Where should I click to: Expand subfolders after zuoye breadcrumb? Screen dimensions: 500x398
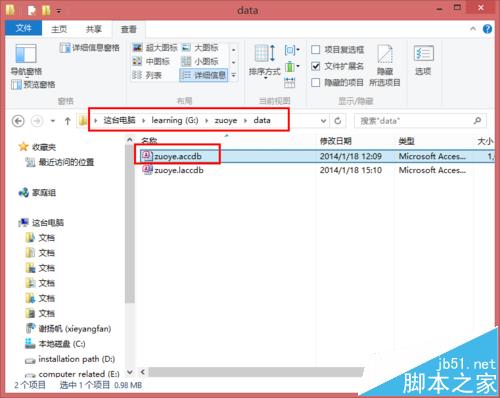pyautogui.click(x=246, y=121)
